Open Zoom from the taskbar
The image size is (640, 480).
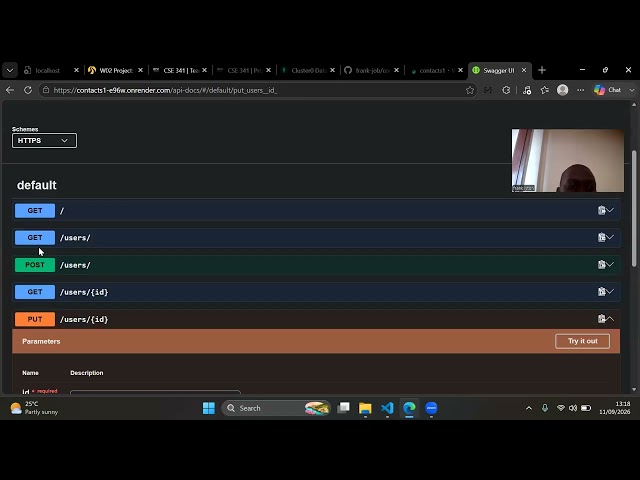coord(431,408)
